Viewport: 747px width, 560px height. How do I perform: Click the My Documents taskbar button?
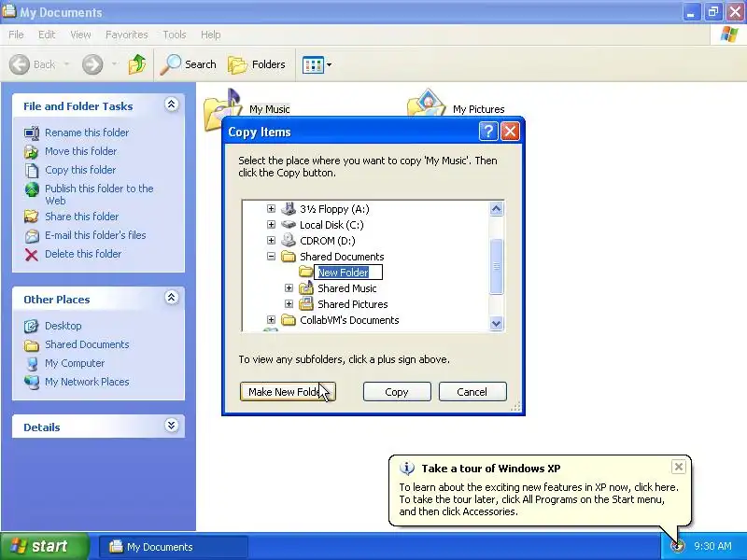click(174, 547)
